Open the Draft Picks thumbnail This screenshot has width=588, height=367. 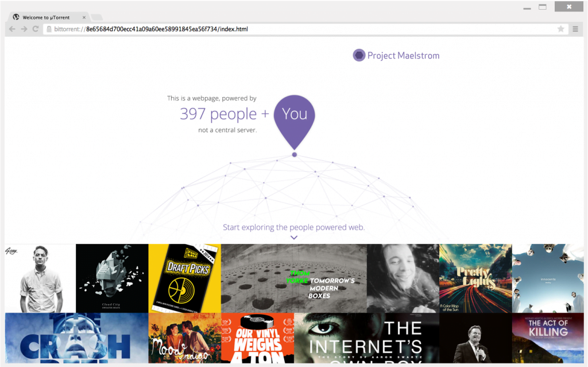tap(184, 278)
